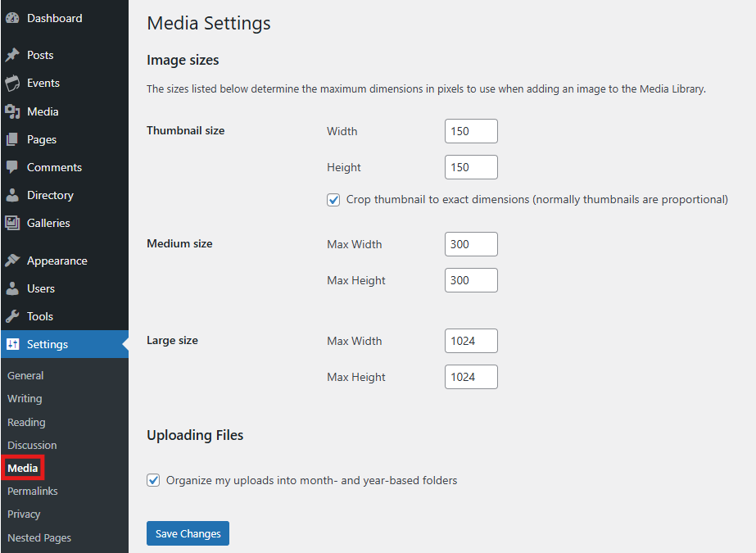Select the Discussion settings submenu
The width and height of the screenshot is (756, 553).
click(x=32, y=446)
